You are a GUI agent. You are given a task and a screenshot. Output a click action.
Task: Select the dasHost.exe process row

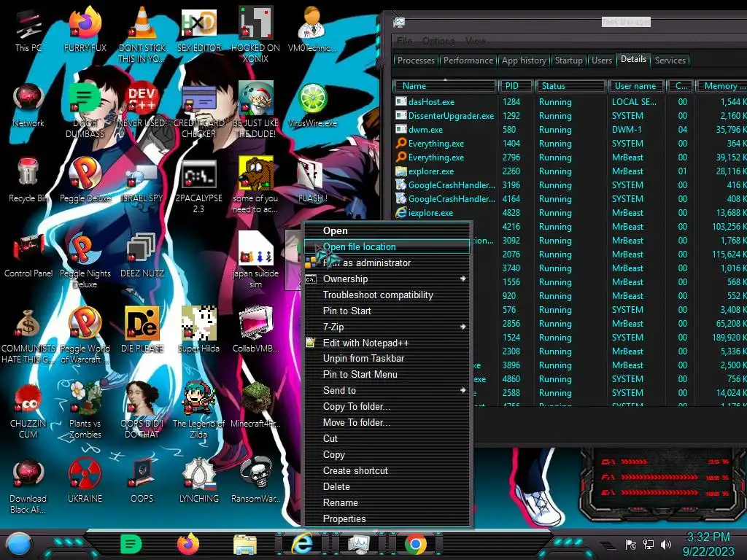click(569, 102)
